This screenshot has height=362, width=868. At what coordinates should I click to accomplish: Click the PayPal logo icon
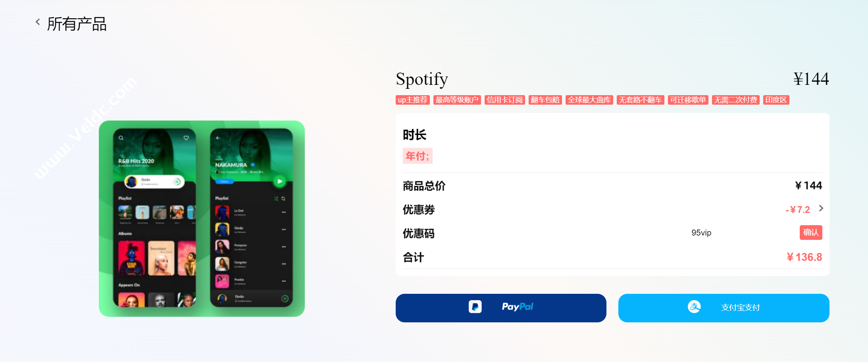[475, 306]
